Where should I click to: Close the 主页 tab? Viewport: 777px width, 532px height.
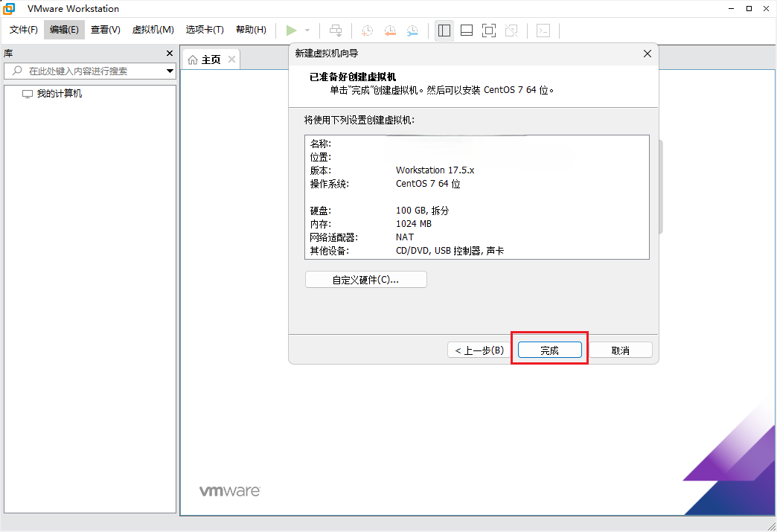231,60
